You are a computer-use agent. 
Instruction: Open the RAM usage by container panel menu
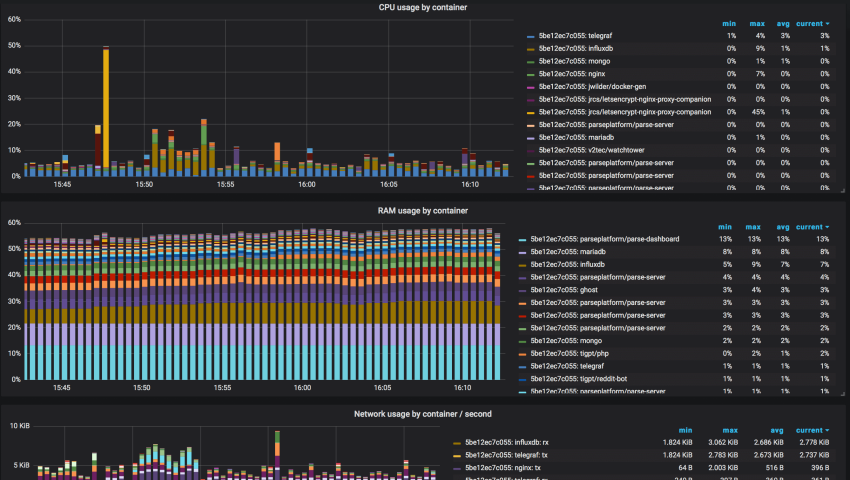coord(422,211)
